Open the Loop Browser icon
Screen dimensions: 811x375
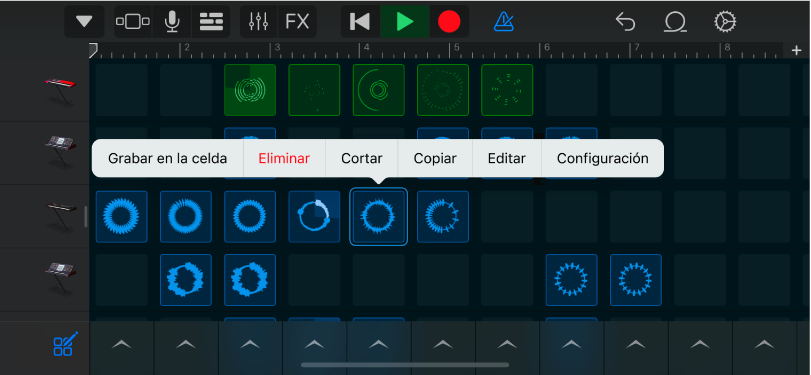675,22
